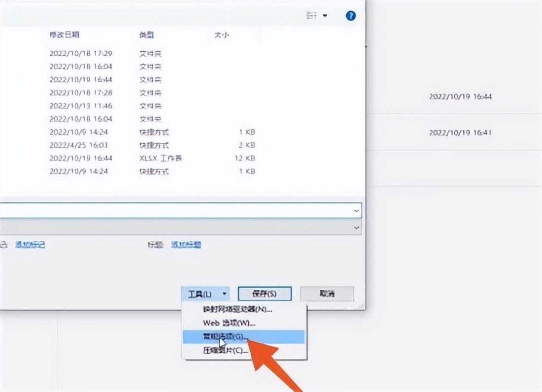The height and width of the screenshot is (392, 542).
Task: Click the 保存(S) button
Action: [265, 294]
